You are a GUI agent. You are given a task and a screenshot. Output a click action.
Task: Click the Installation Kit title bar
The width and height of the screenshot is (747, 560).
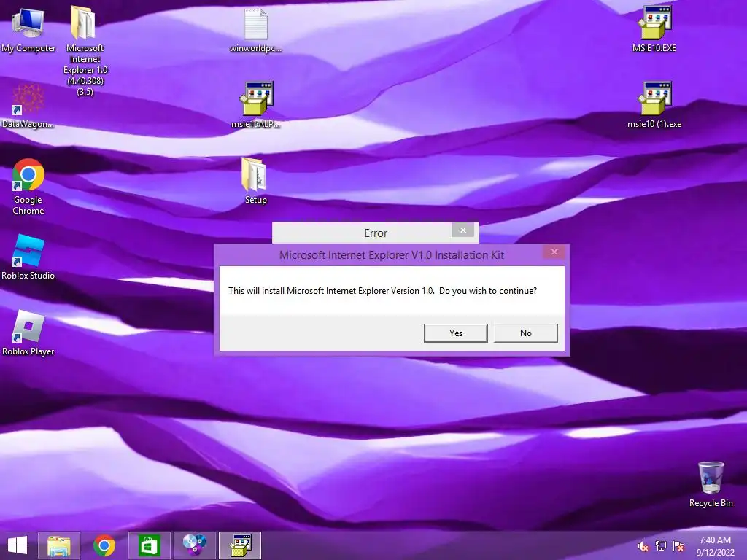click(392, 254)
